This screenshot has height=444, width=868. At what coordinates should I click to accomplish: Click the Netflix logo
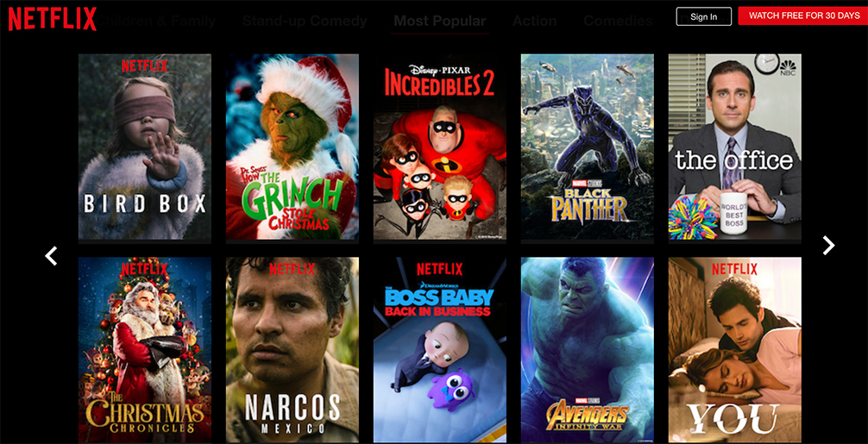53,19
